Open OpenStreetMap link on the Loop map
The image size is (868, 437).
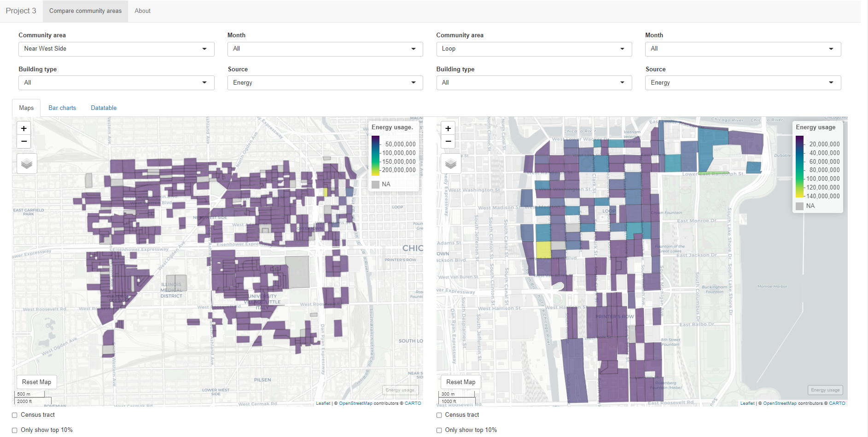point(780,403)
